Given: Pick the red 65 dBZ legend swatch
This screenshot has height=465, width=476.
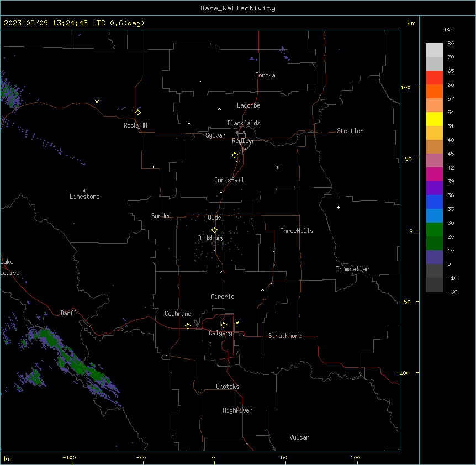Looking at the screenshot, I should pos(434,78).
